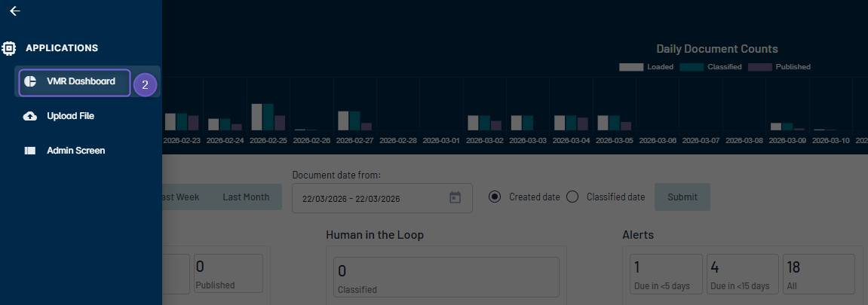Screen dimensions: 868x305
Task: Open the date range calendar icon
Action: [455, 198]
